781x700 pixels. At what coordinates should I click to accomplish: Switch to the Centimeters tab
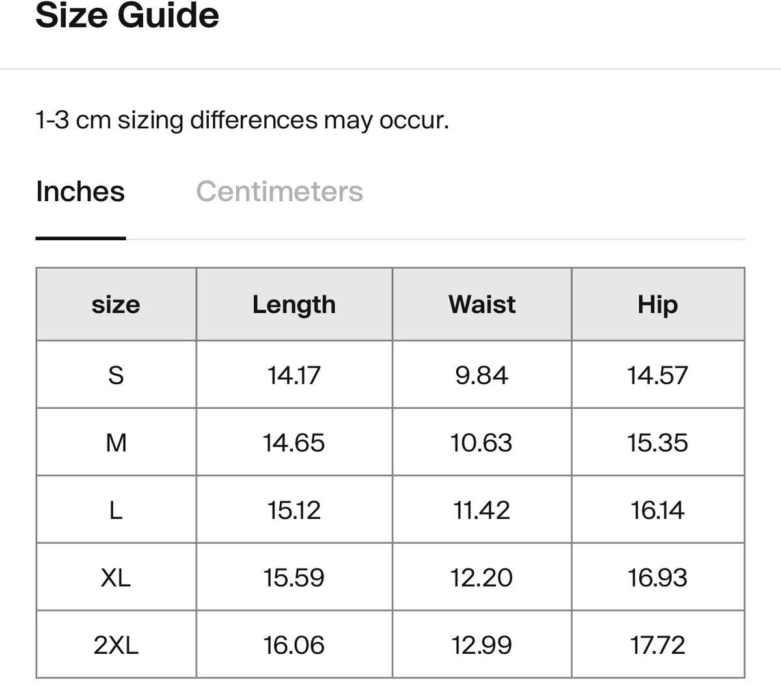point(279,191)
